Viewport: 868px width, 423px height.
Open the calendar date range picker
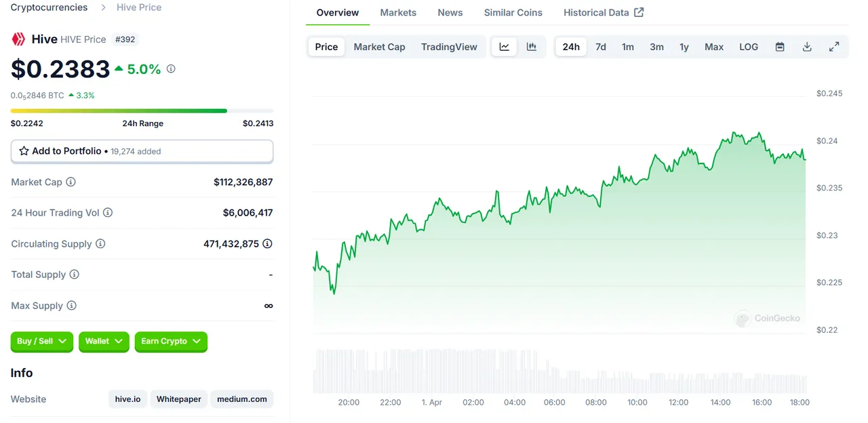click(780, 47)
